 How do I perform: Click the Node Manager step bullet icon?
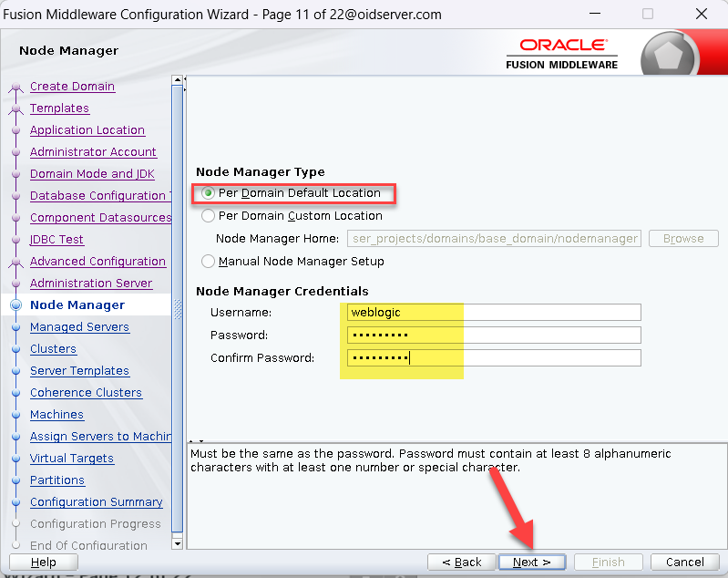[15, 305]
